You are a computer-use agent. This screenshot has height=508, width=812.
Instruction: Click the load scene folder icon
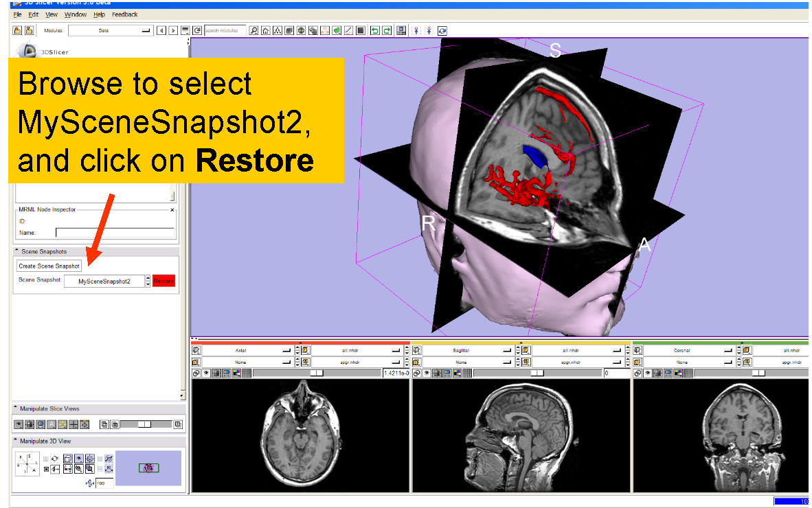(x=17, y=30)
